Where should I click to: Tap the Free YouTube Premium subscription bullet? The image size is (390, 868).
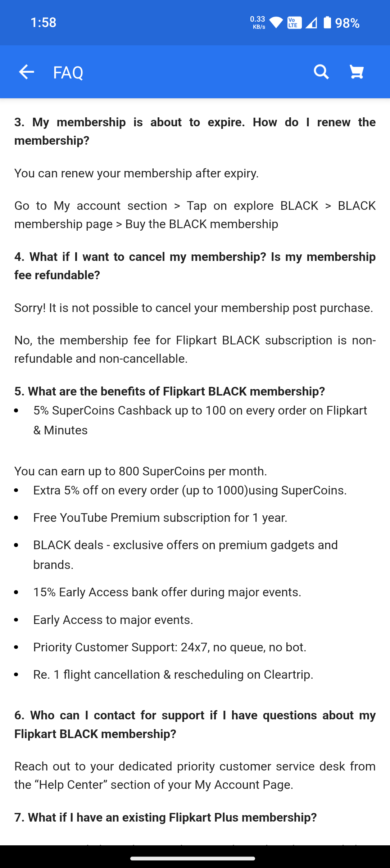coord(160,517)
